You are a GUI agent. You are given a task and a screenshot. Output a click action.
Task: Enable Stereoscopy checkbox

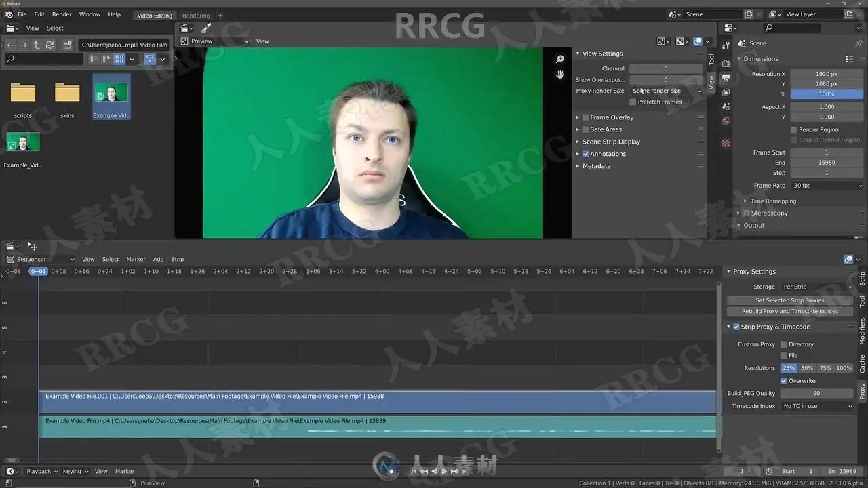pyautogui.click(x=747, y=213)
